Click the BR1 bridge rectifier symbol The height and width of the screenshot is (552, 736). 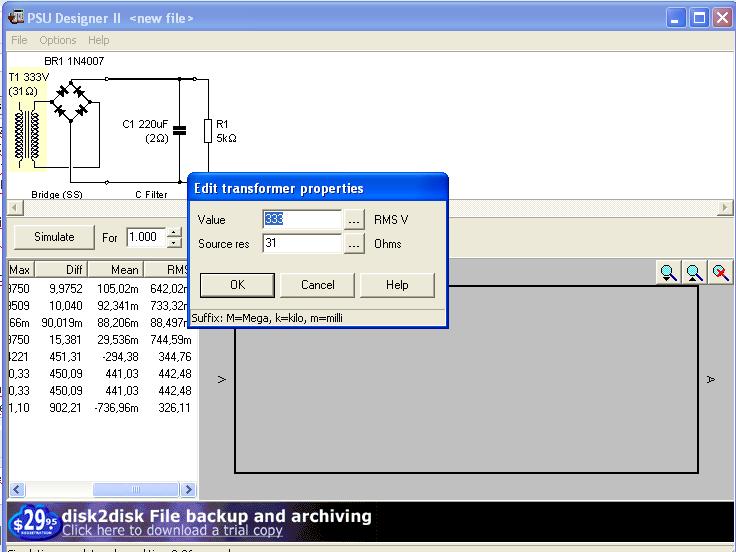(x=69, y=102)
